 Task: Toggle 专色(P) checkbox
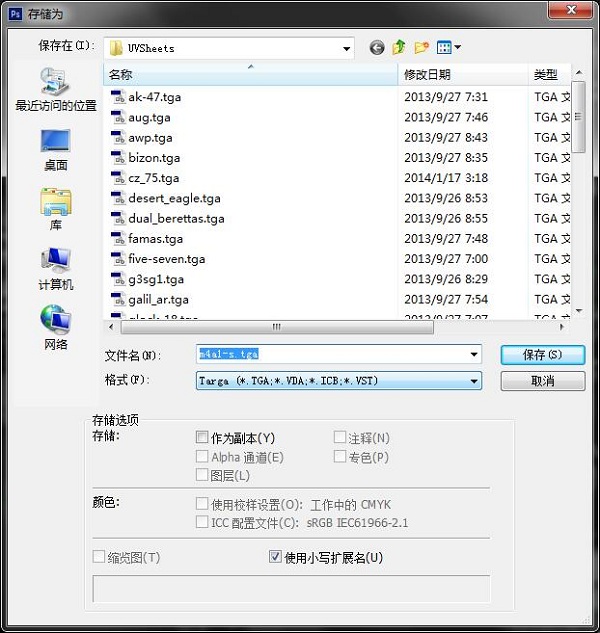point(340,457)
